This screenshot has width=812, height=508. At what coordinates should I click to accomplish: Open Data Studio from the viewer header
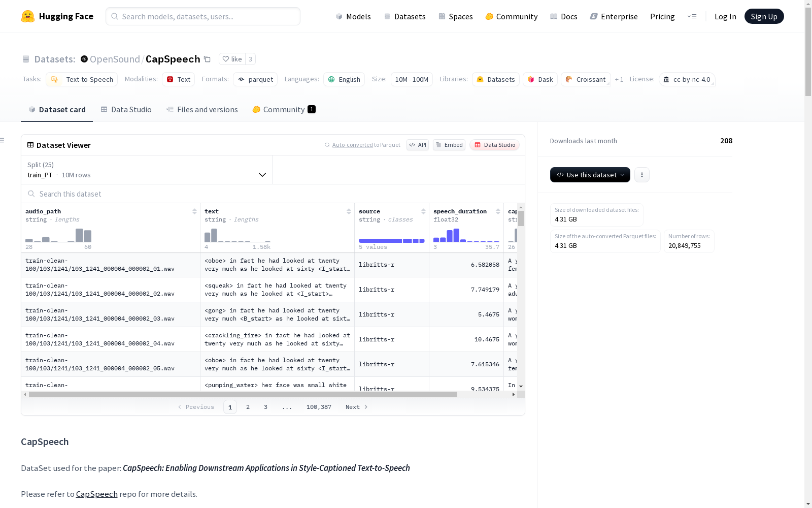495,145
